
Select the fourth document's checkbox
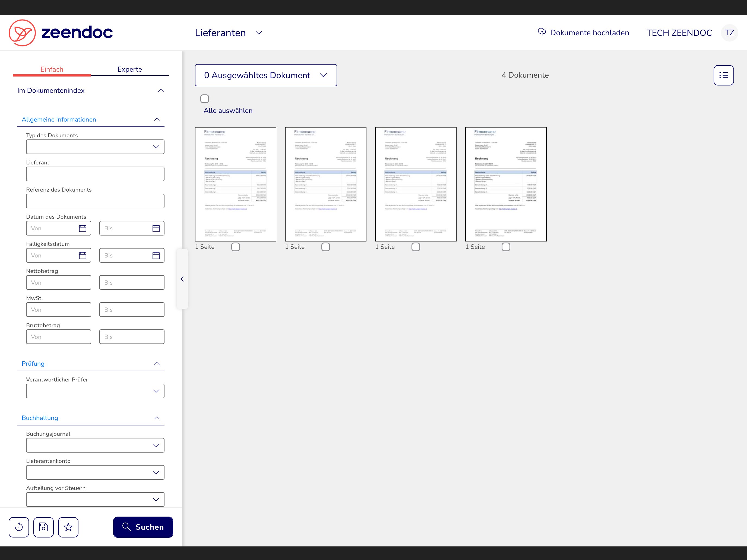[x=506, y=247]
